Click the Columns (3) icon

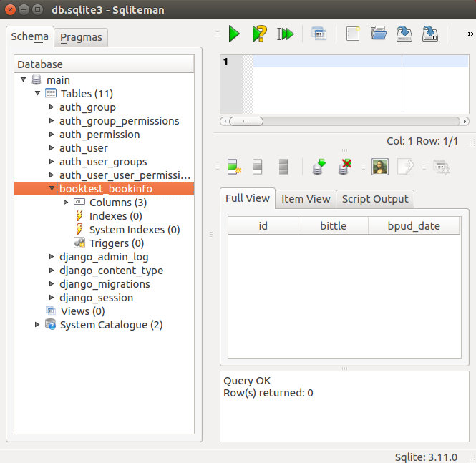click(79, 202)
